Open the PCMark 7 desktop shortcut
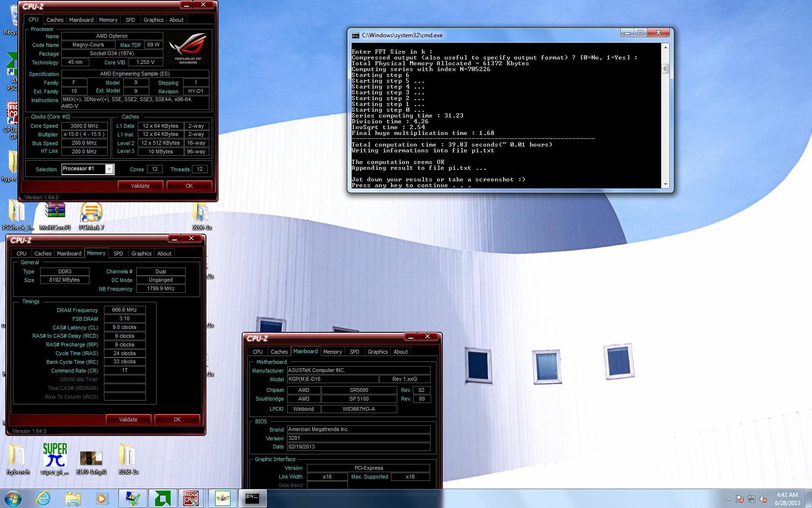Viewport: 812px width, 508px height. [91, 216]
